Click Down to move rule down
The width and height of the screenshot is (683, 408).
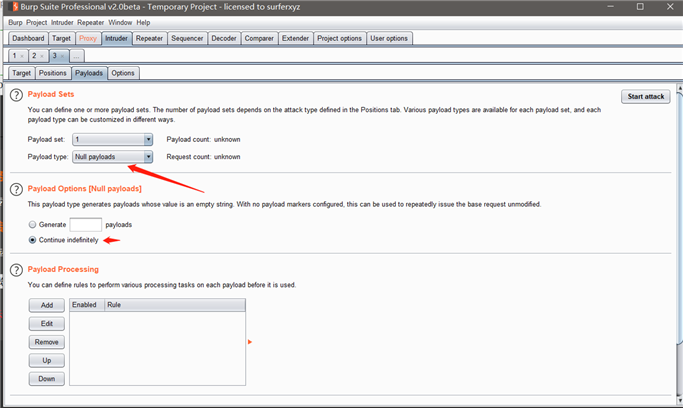(47, 379)
